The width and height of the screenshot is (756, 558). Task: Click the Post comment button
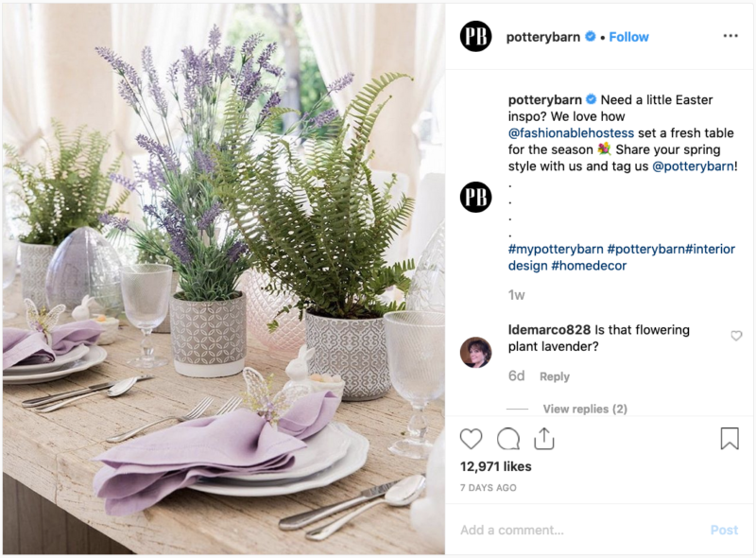pyautogui.click(x=724, y=530)
